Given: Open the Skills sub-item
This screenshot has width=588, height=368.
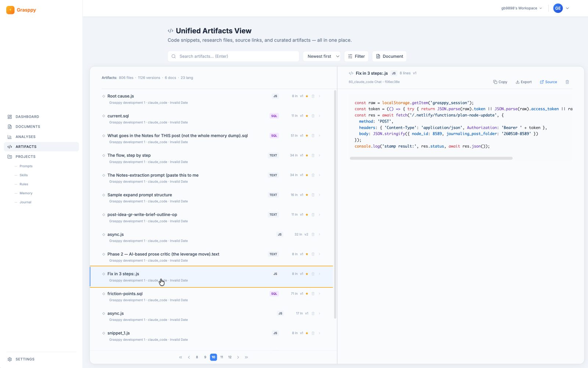Looking at the screenshot, I should click(24, 175).
